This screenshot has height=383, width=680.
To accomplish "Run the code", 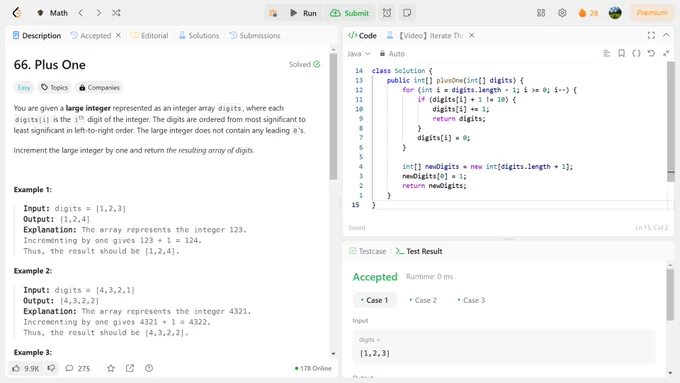I will 303,13.
